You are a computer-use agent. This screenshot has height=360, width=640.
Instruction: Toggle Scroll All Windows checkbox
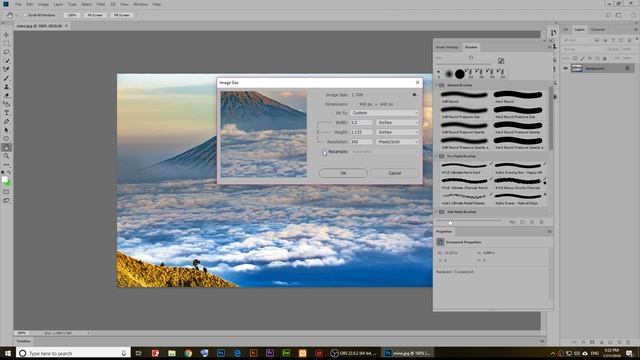tap(25, 15)
